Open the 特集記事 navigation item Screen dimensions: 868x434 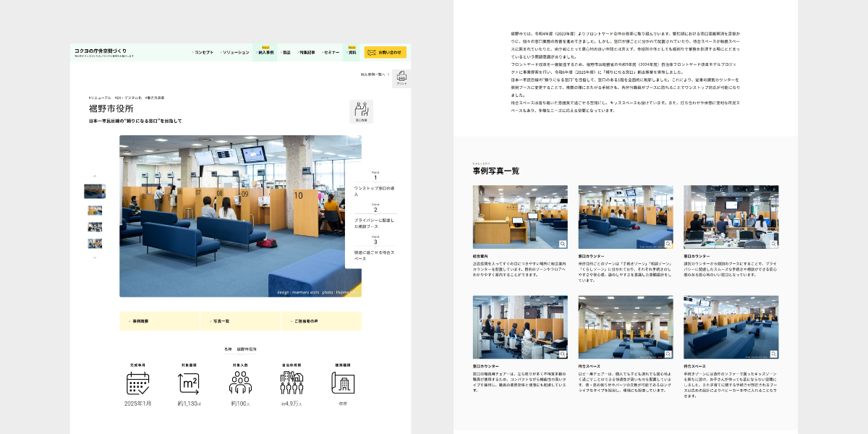(306, 52)
